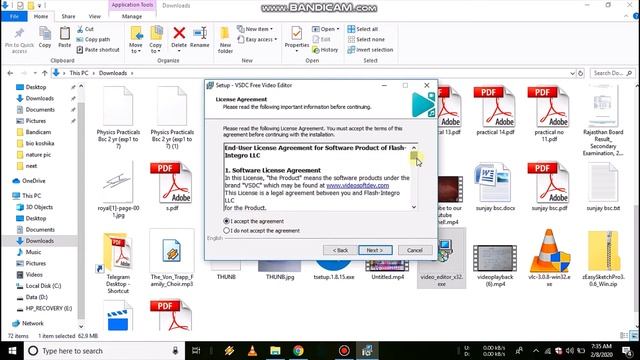The image size is (640, 360).
Task: Open the Move to dropdown
Action: (x=136, y=40)
